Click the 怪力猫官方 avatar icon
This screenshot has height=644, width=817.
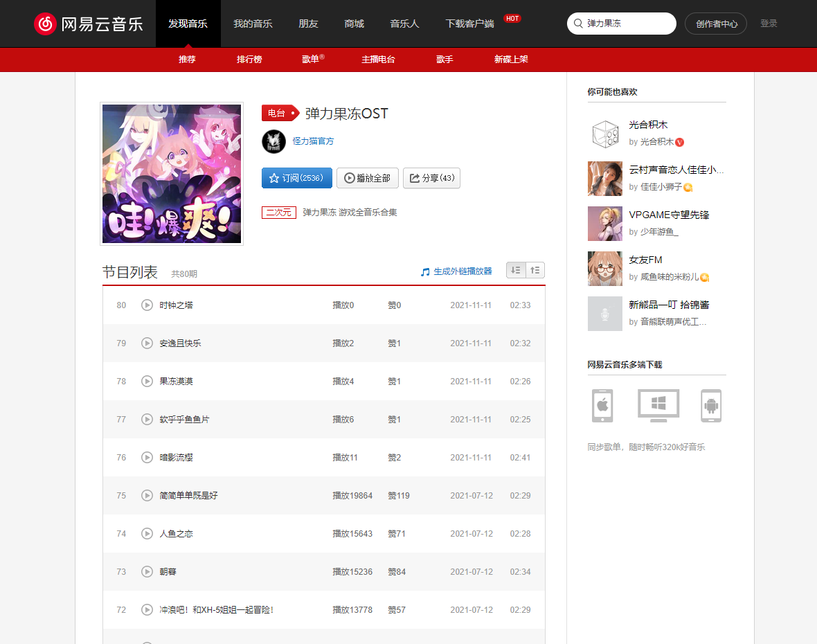[273, 141]
